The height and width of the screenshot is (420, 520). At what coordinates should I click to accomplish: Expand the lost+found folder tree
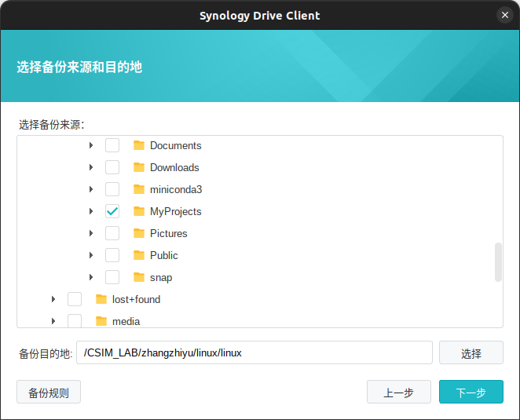pyautogui.click(x=53, y=299)
